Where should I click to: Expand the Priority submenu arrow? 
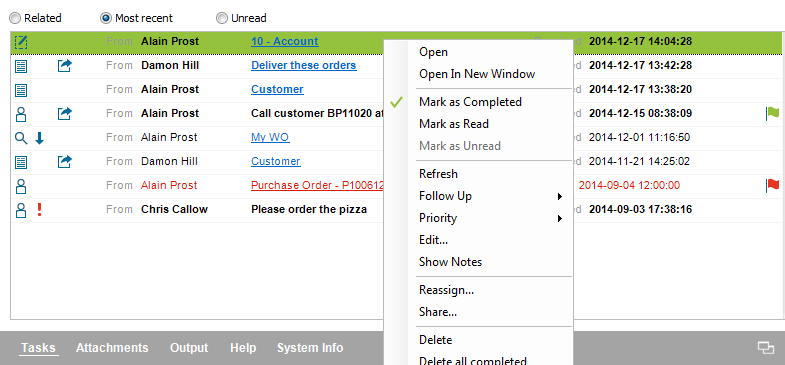[560, 218]
